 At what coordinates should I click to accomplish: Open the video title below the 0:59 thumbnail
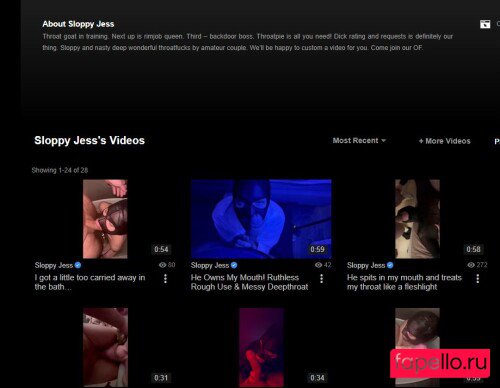(249, 282)
